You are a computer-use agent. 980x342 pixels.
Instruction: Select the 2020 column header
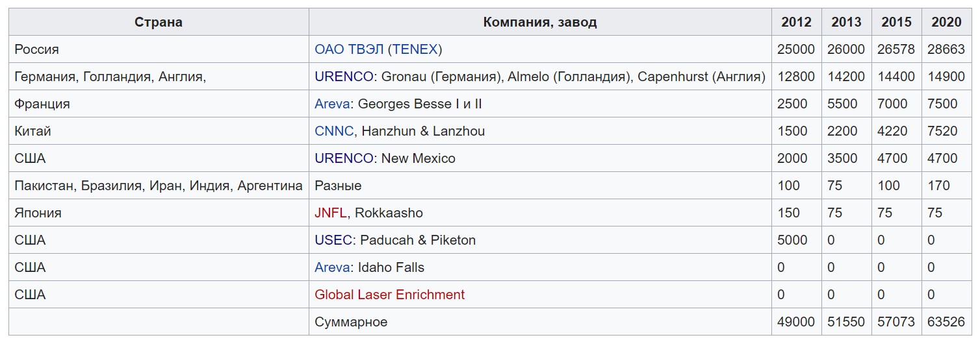tap(946, 22)
